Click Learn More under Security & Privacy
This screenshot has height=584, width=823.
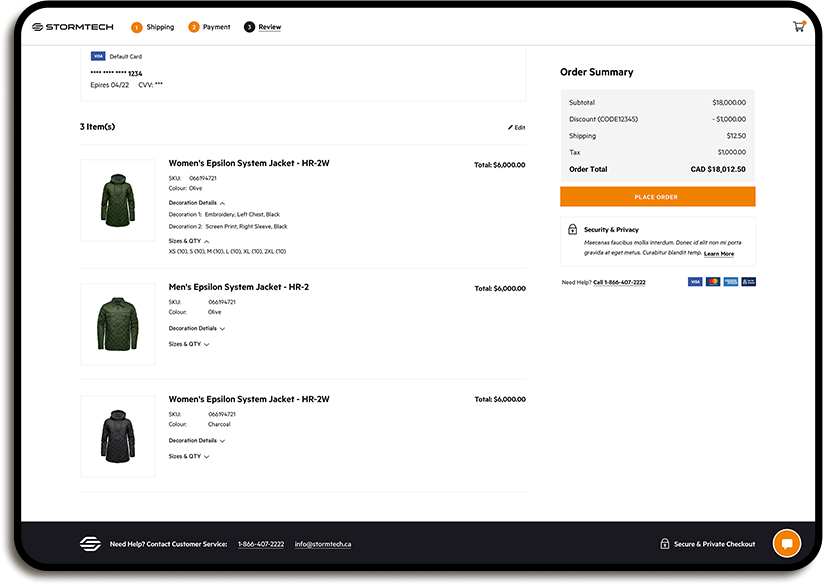tap(719, 254)
